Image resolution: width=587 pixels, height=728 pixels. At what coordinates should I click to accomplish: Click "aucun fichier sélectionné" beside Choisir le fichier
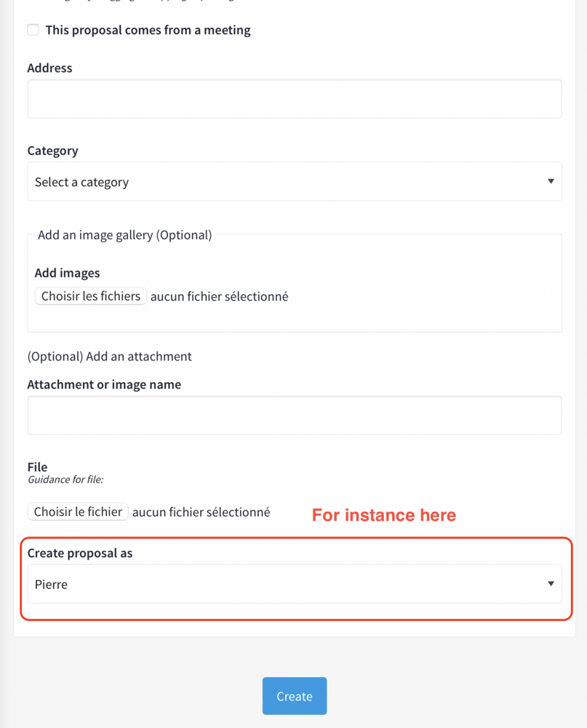click(x=201, y=512)
